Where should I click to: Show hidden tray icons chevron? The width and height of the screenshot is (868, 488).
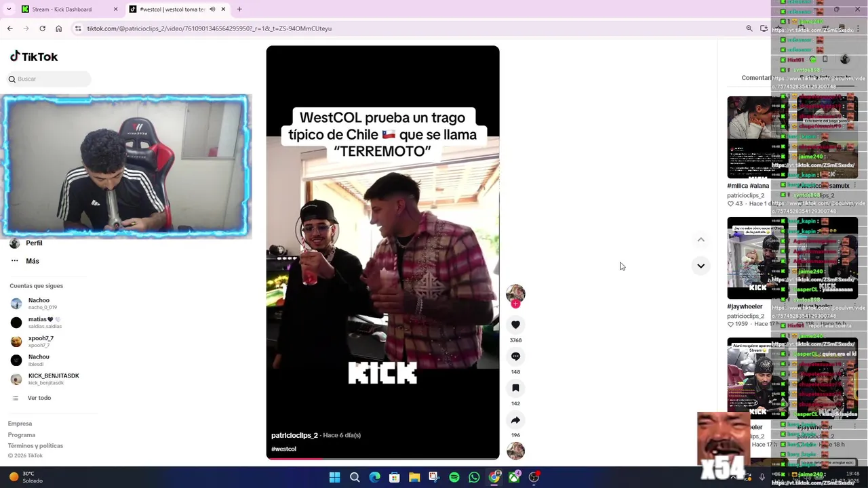[733, 477]
